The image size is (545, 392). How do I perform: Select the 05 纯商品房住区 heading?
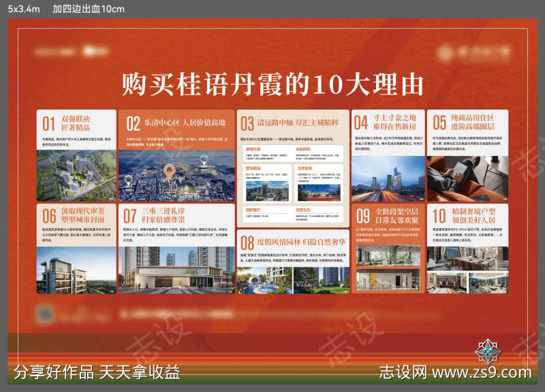[464, 122]
